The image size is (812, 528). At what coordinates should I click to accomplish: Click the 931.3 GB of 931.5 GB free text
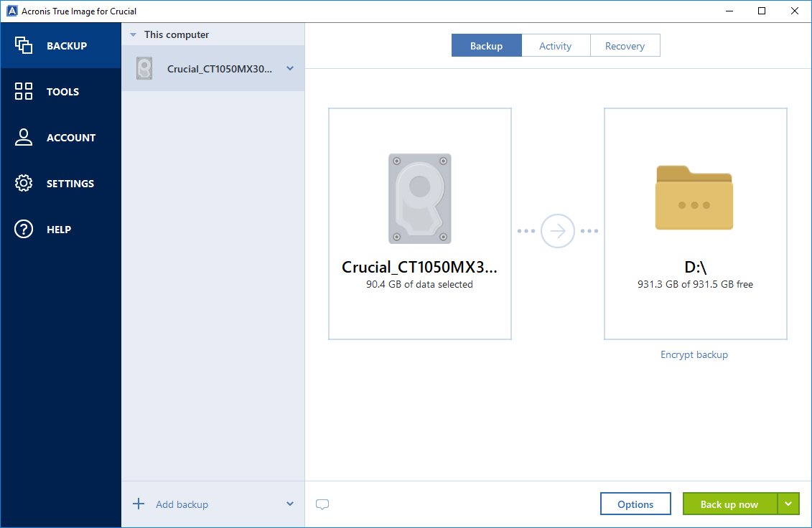[695, 284]
